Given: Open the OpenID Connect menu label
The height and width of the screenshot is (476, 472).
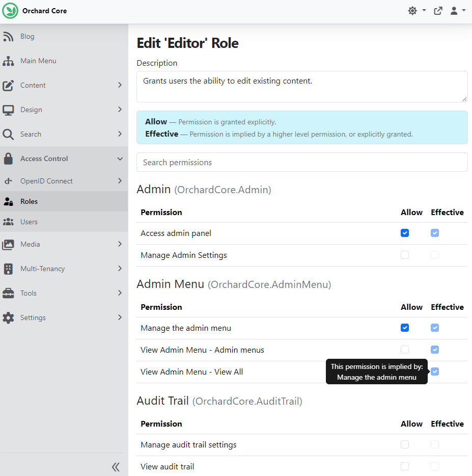Looking at the screenshot, I should [46, 181].
